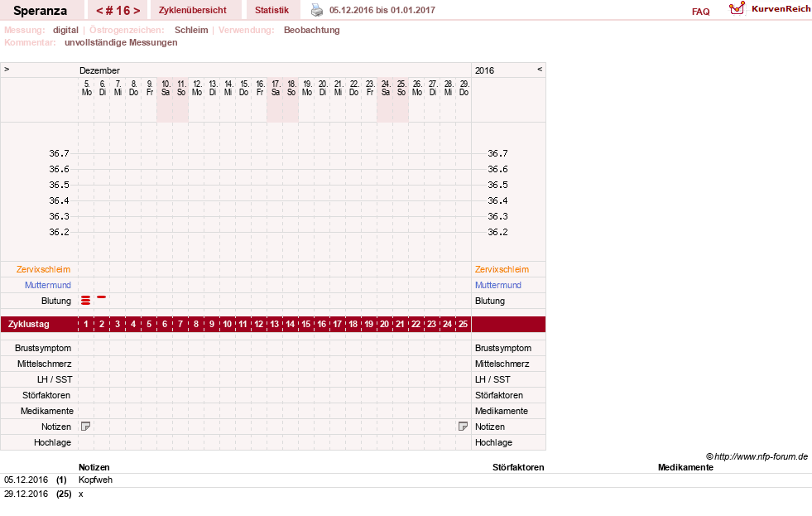Collapse chart with right '<' arrow
The image size is (812, 516).
coord(540,69)
